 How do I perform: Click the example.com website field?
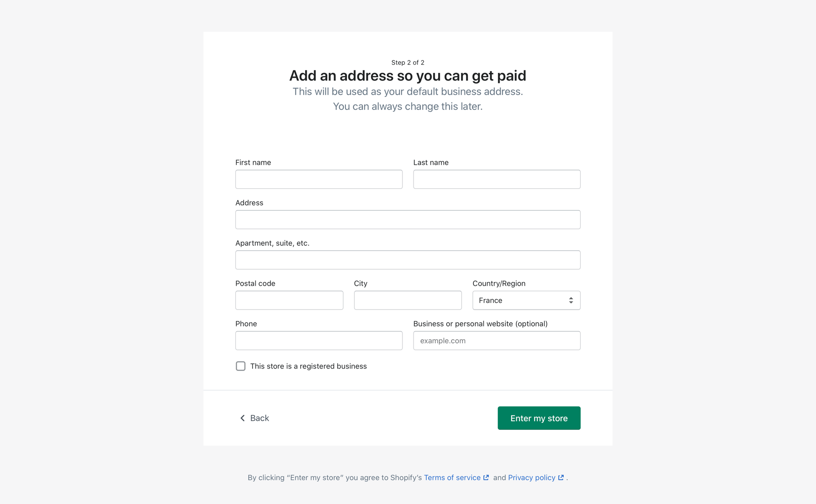click(496, 341)
